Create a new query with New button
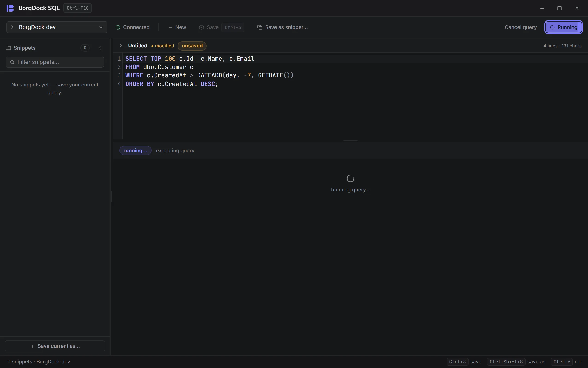The image size is (588, 368). click(x=177, y=27)
